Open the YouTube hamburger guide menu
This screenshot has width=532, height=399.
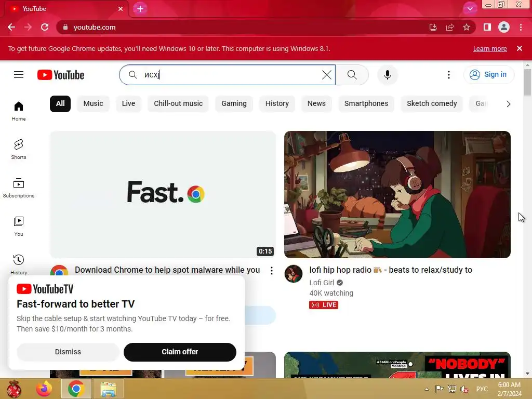19,75
